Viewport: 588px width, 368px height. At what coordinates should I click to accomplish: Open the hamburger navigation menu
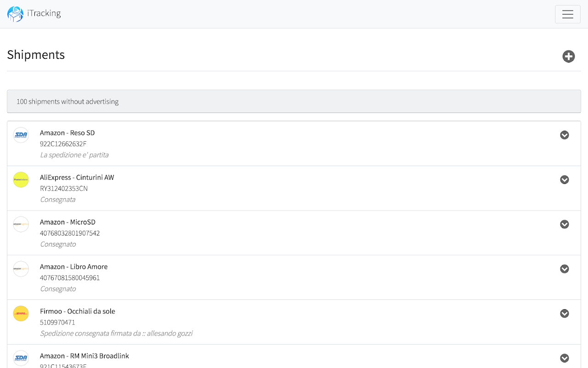567,14
